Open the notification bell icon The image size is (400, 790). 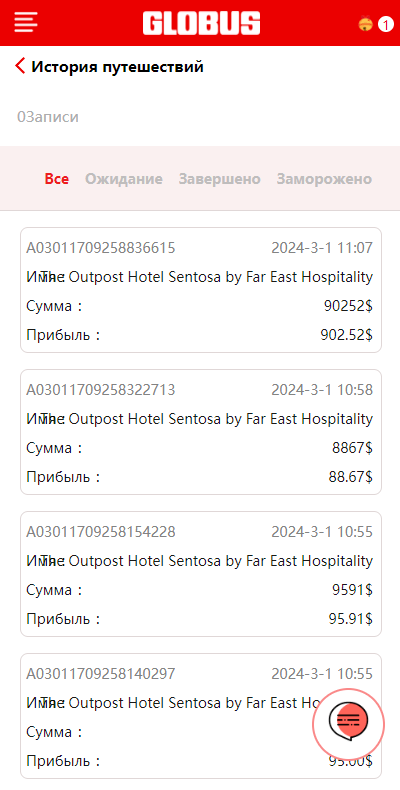(x=365, y=24)
